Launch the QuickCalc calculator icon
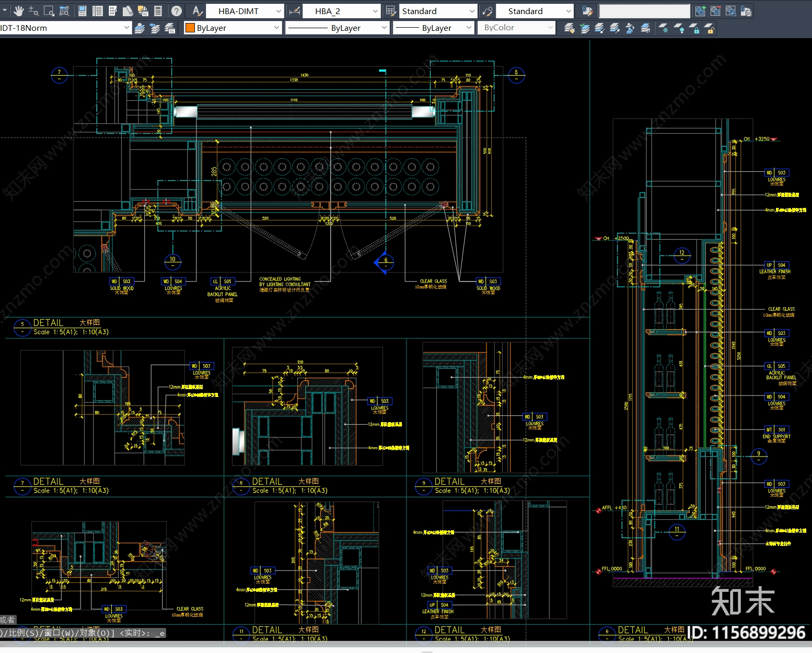The width and height of the screenshot is (812, 653). pos(158,11)
